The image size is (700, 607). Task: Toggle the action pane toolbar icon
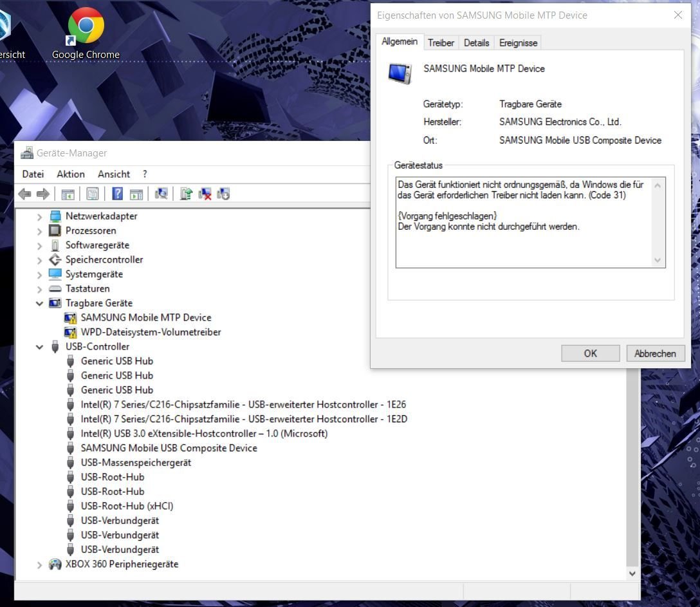[x=136, y=194]
